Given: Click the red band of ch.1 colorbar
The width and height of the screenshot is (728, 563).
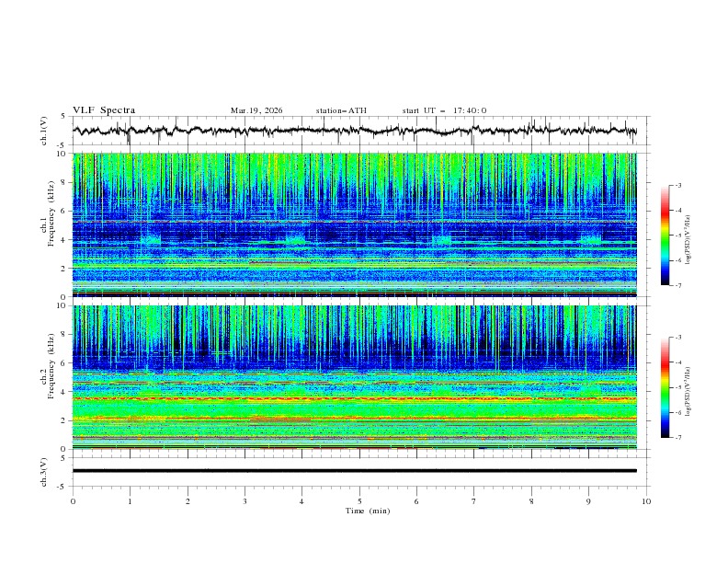Looking at the screenshot, I should point(665,212).
